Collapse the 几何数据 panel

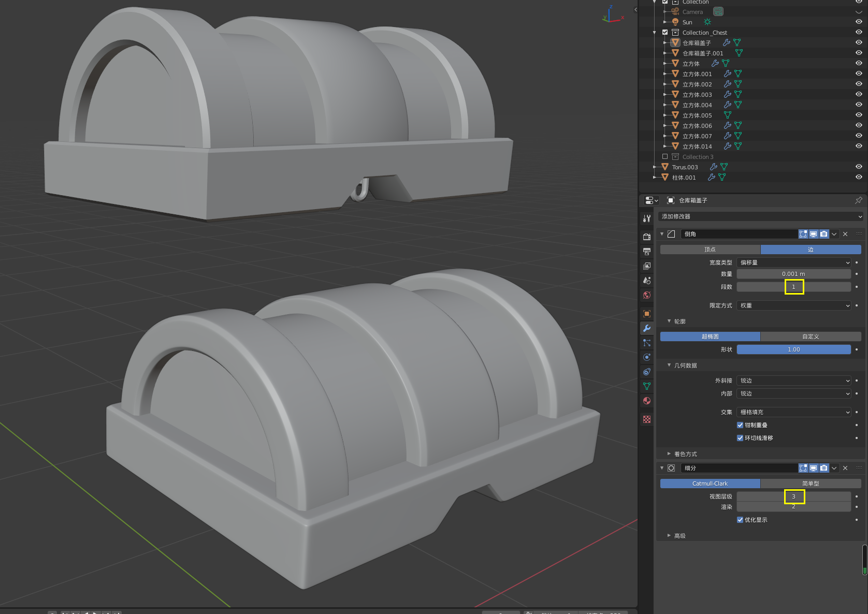669,366
